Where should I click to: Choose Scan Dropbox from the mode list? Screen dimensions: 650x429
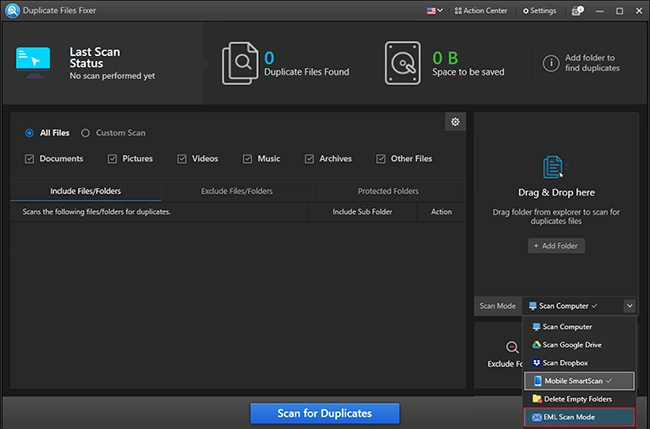(579, 363)
